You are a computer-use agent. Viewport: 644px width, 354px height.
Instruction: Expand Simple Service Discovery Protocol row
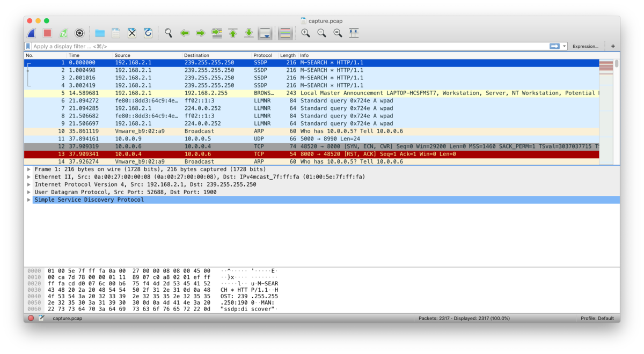29,200
